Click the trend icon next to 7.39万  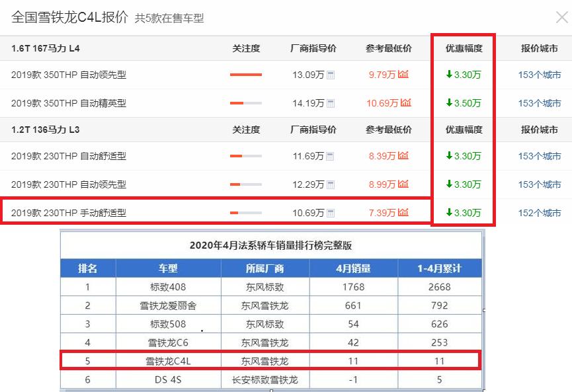[402, 212]
